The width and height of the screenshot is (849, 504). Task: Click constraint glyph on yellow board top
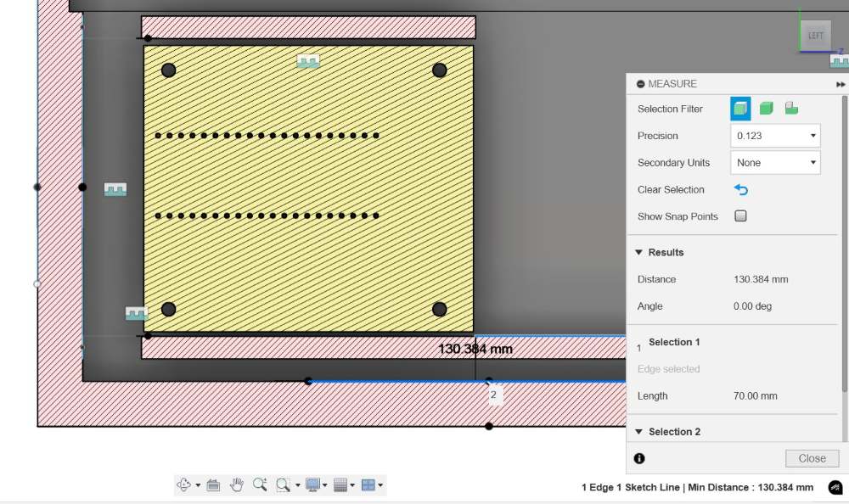click(x=308, y=61)
